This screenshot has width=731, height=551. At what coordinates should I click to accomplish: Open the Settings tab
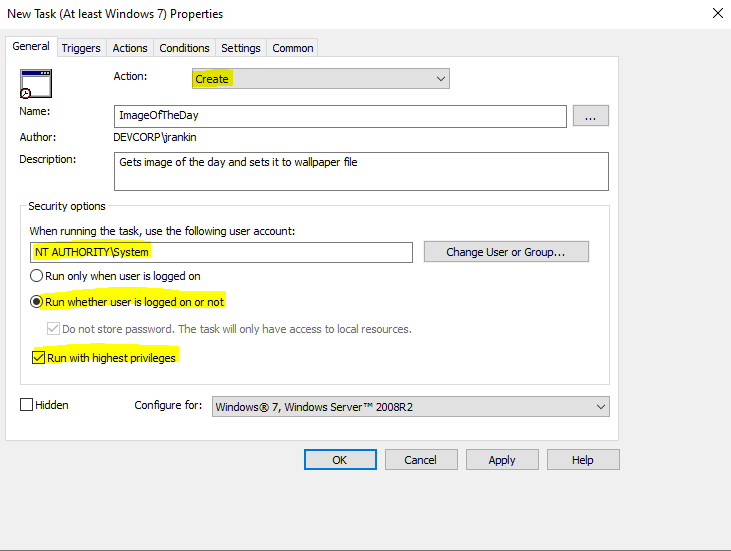point(241,48)
